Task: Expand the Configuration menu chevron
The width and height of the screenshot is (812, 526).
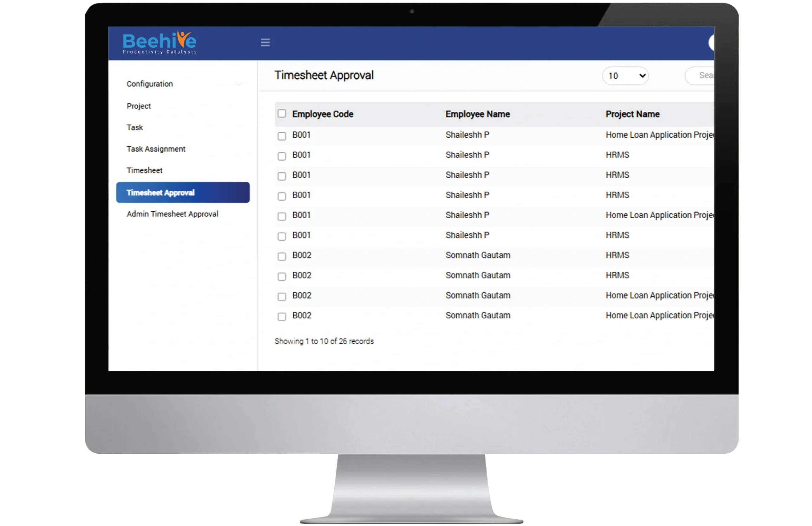Action: point(239,84)
